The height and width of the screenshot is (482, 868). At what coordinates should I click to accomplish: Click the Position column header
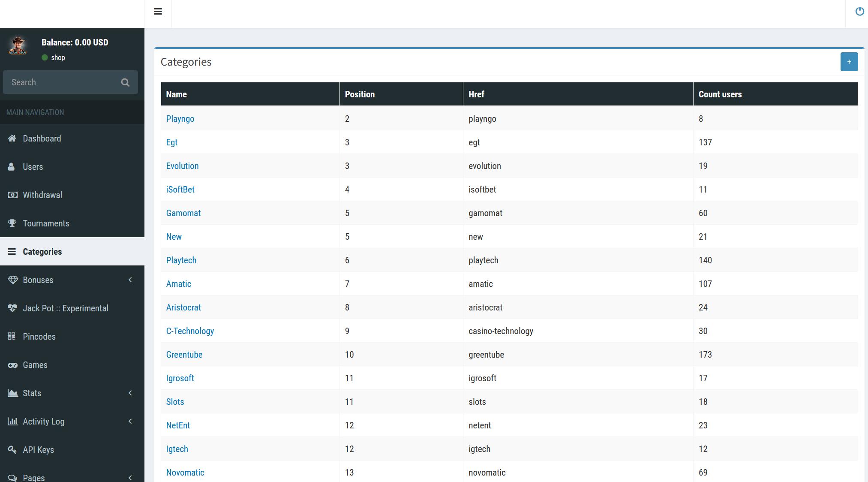tap(401, 94)
